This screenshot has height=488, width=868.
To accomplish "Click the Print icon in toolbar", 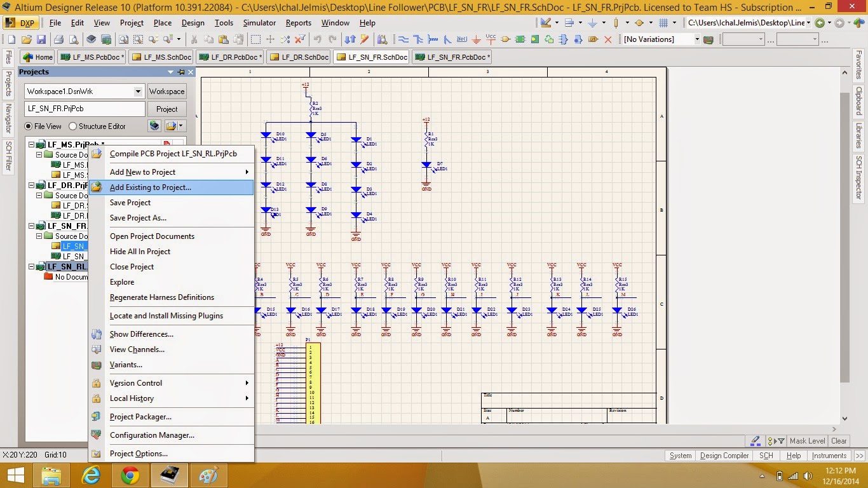I will (x=59, y=39).
